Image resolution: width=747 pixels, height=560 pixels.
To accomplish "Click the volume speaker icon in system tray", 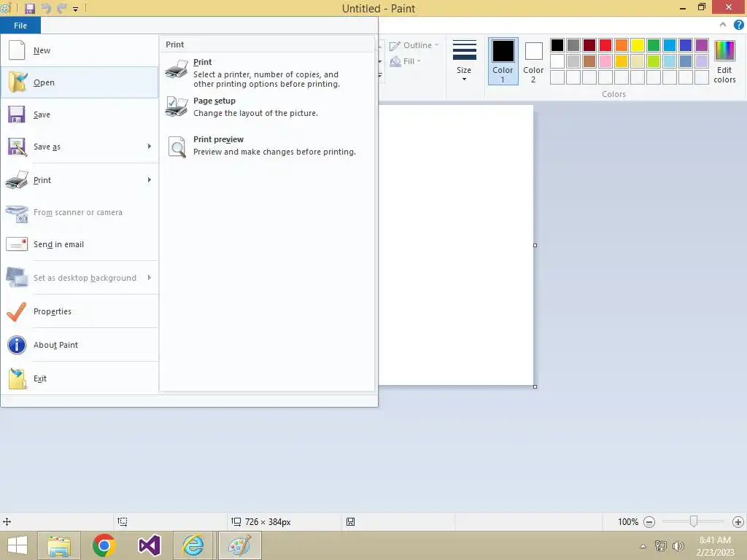I will point(678,545).
